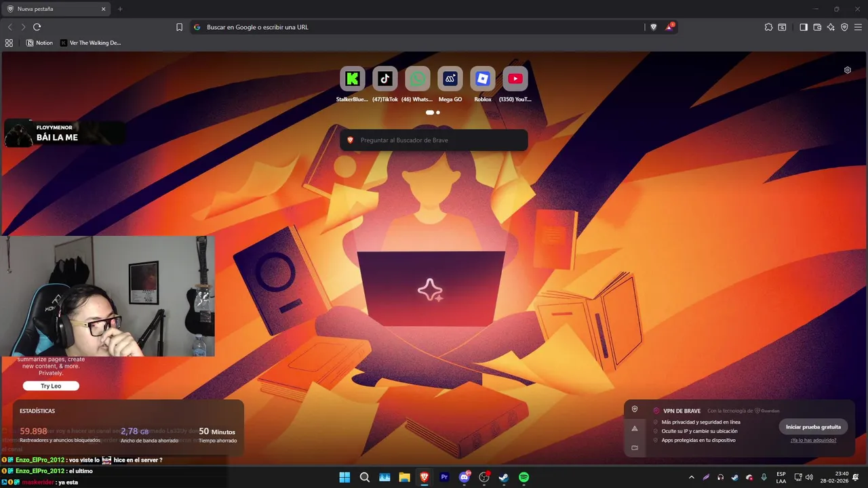Open the bookmarks apps grid icon
Screen dimensions: 868x488
[9, 43]
